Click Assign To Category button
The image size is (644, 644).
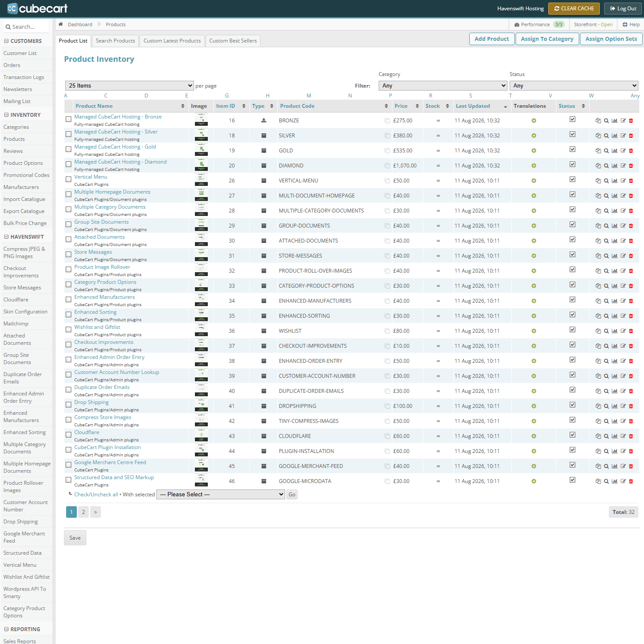click(547, 39)
